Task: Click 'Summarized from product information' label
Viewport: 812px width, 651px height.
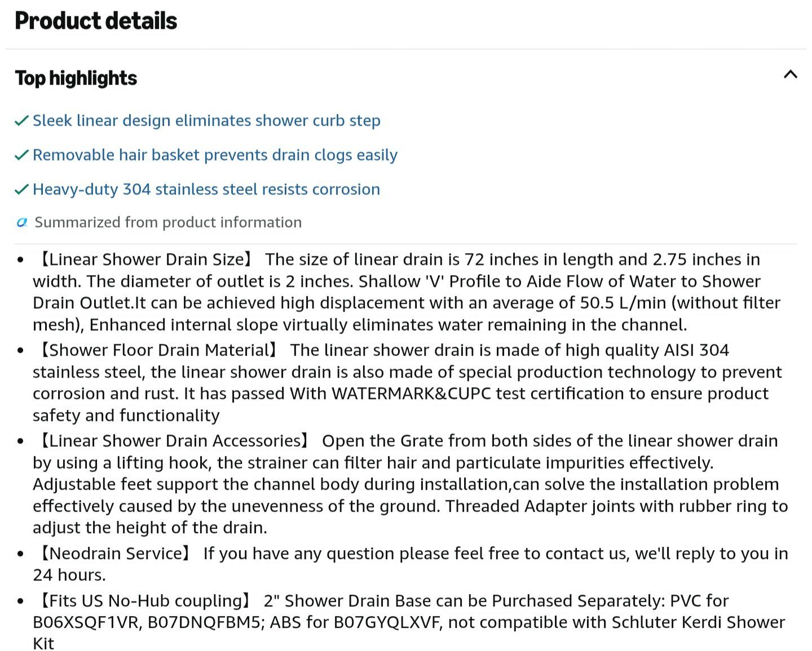Action: [x=168, y=223]
